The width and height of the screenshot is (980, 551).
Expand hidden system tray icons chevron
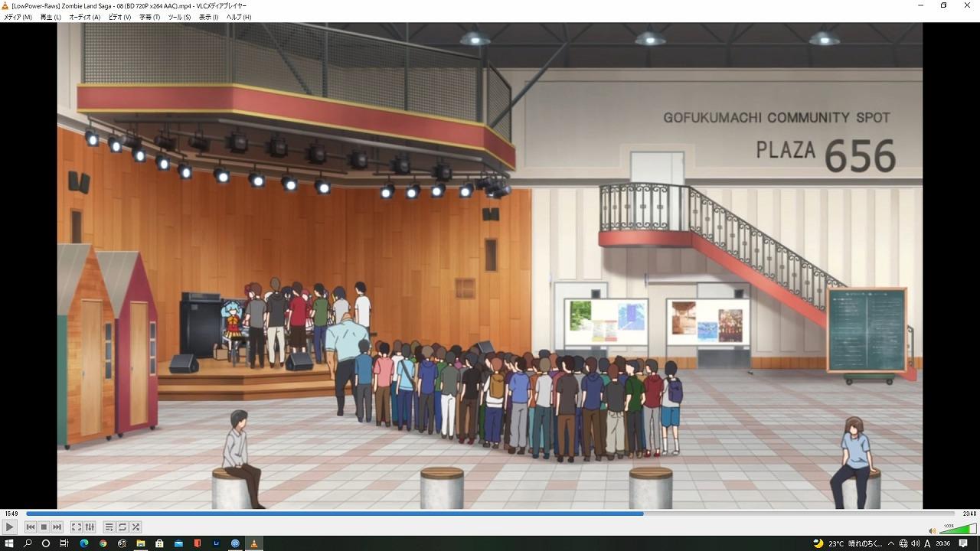coord(890,543)
